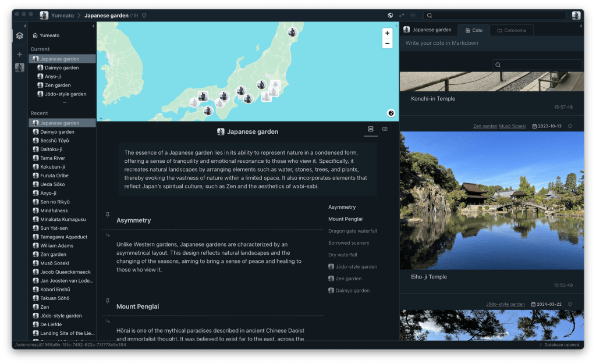Switch to columns layout view
The height and width of the screenshot is (364, 596).
click(385, 129)
